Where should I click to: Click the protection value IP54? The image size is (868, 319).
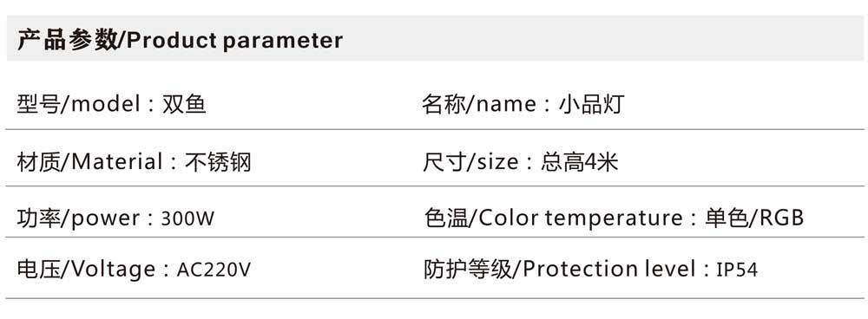coord(737,270)
